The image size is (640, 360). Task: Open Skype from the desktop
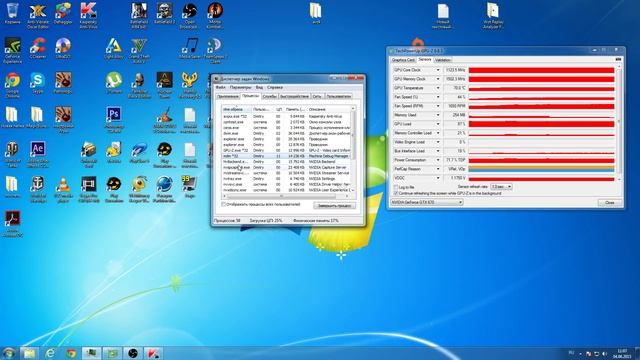click(x=38, y=83)
